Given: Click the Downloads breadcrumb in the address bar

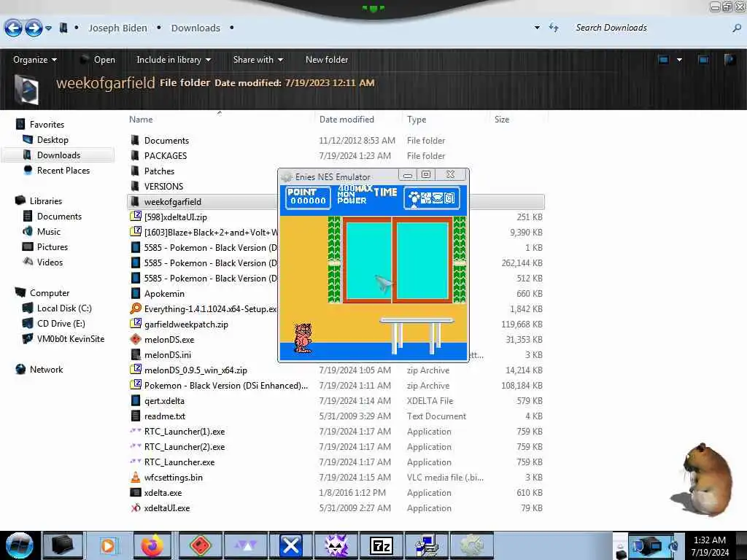Looking at the screenshot, I should tap(196, 28).
